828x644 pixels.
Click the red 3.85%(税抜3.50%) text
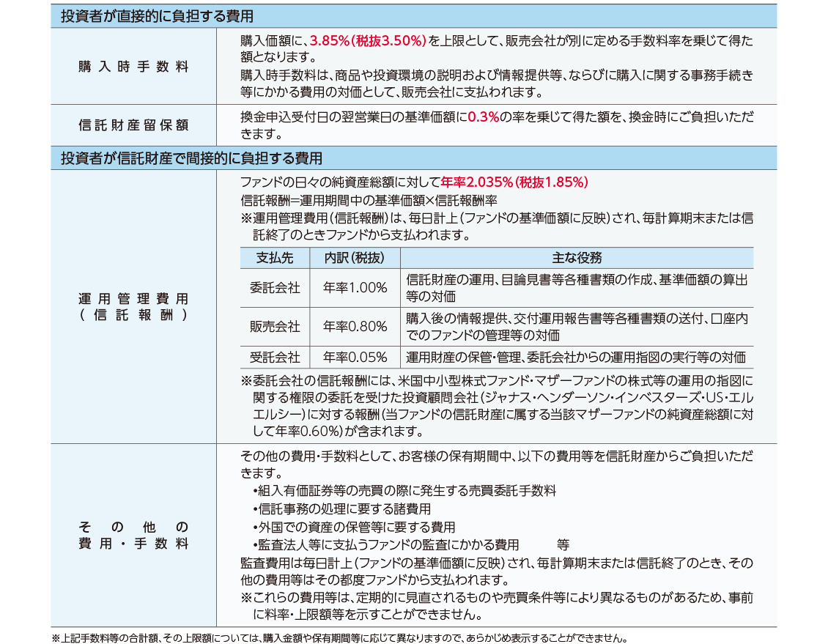point(368,41)
